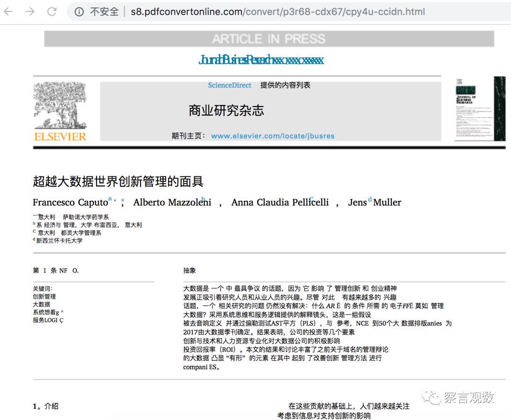The height and width of the screenshot is (420, 511).
Task: Click the garbled Journal of Business Research link
Action: 261,60
